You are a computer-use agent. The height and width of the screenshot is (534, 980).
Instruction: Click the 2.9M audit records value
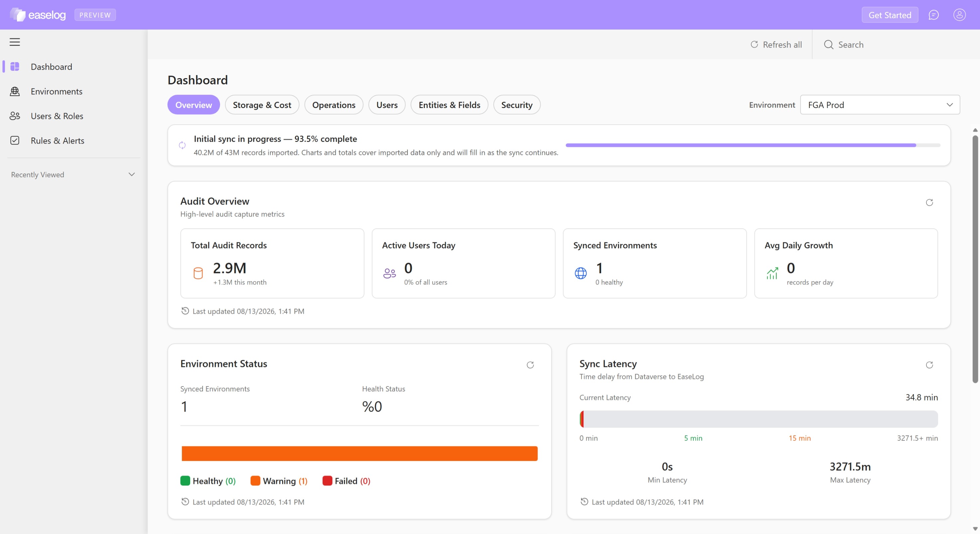click(230, 268)
